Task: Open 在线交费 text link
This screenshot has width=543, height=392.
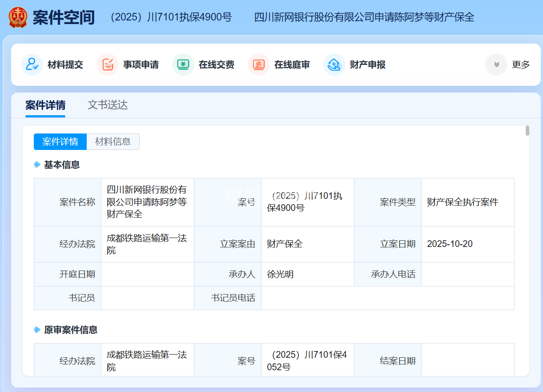Action: coord(217,65)
